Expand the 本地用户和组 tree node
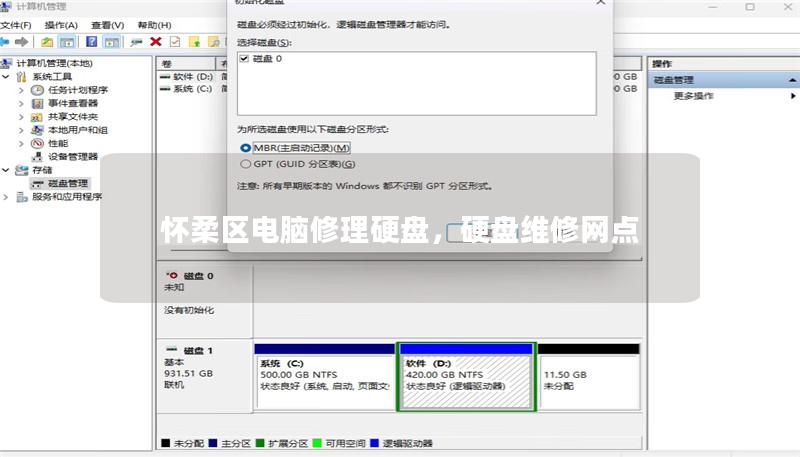 [21, 130]
